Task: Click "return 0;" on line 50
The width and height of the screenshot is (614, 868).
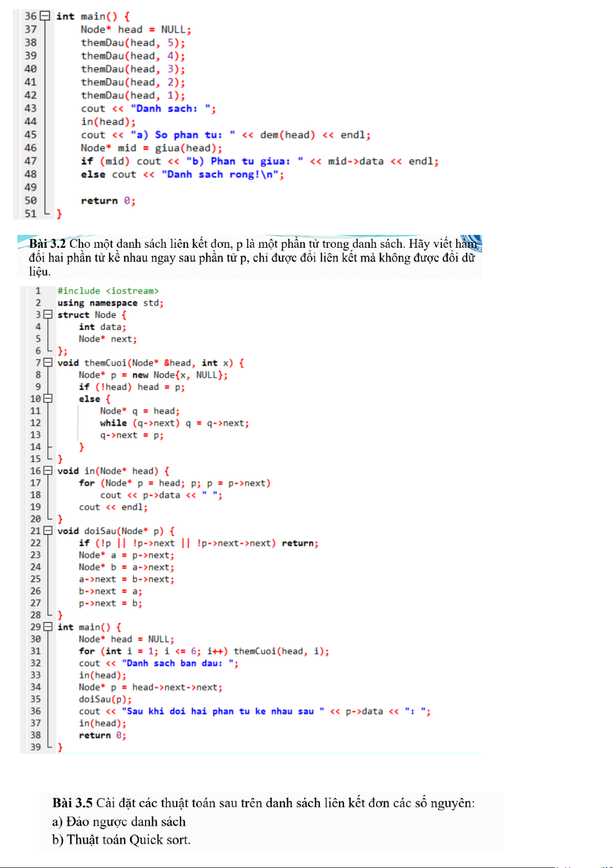Action: tap(108, 201)
